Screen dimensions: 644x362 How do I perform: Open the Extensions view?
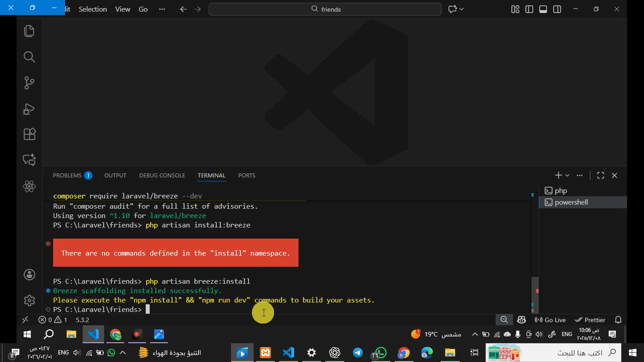click(x=29, y=134)
